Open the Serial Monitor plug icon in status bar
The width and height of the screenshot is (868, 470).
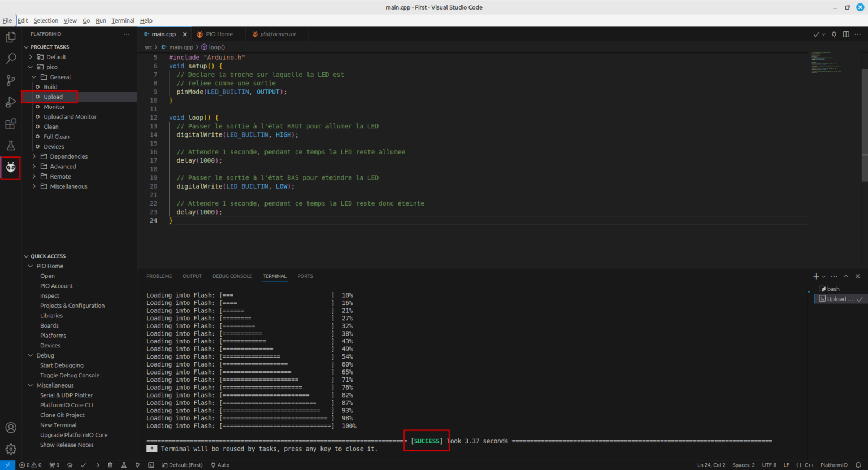(x=137, y=465)
